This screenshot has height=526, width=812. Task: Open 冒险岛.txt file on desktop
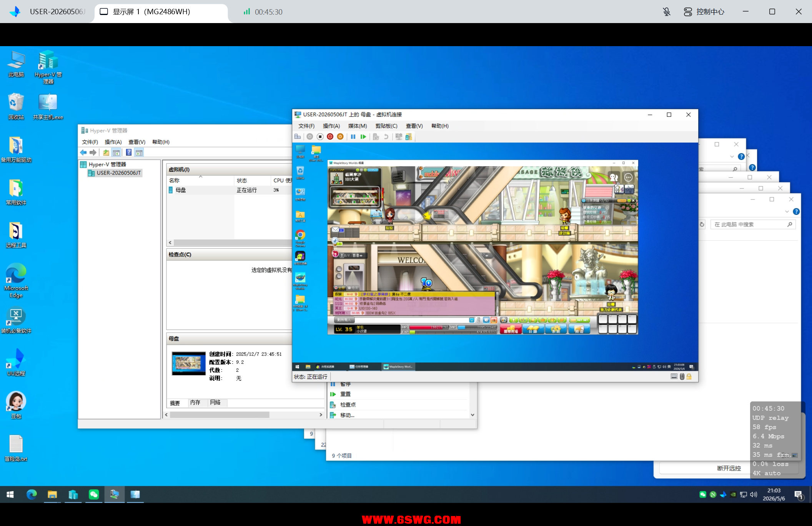[x=16, y=448]
